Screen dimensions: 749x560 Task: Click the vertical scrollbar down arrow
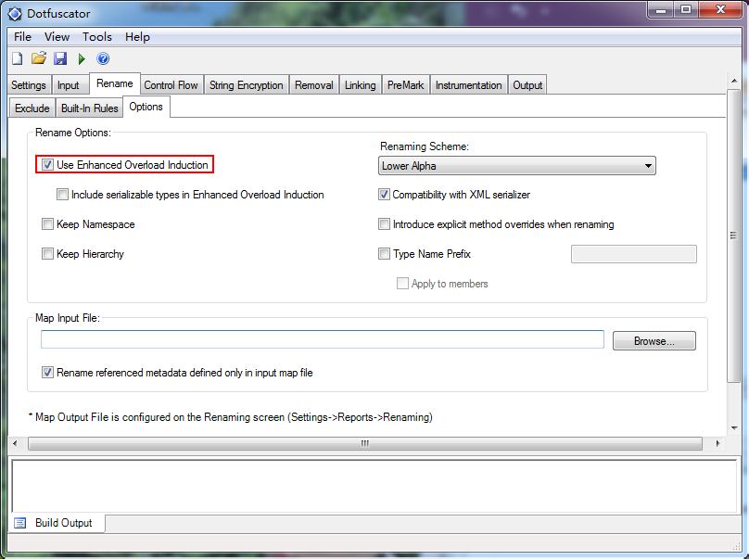(734, 427)
